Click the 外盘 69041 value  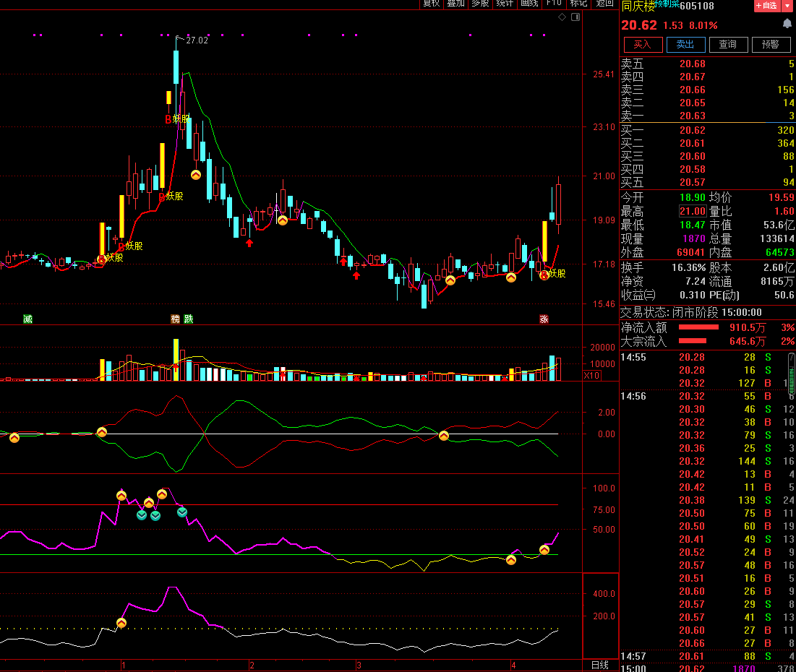coord(690,253)
